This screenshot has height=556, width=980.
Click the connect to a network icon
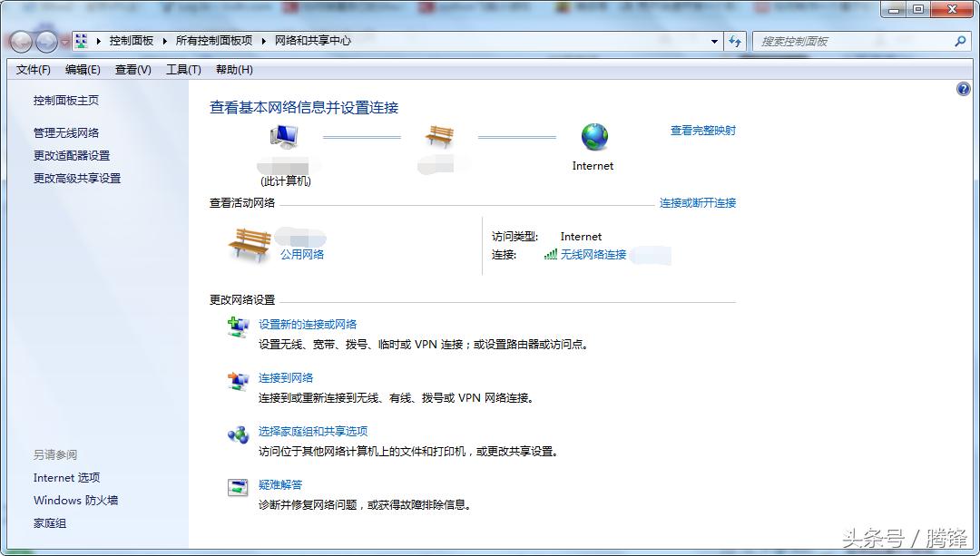(x=238, y=383)
